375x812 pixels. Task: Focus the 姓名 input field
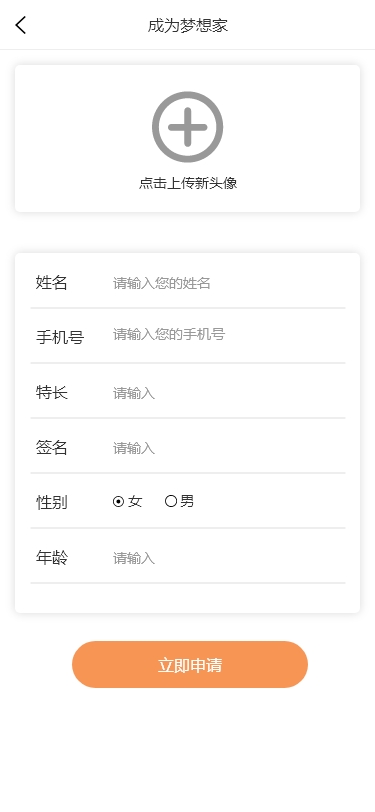click(229, 283)
